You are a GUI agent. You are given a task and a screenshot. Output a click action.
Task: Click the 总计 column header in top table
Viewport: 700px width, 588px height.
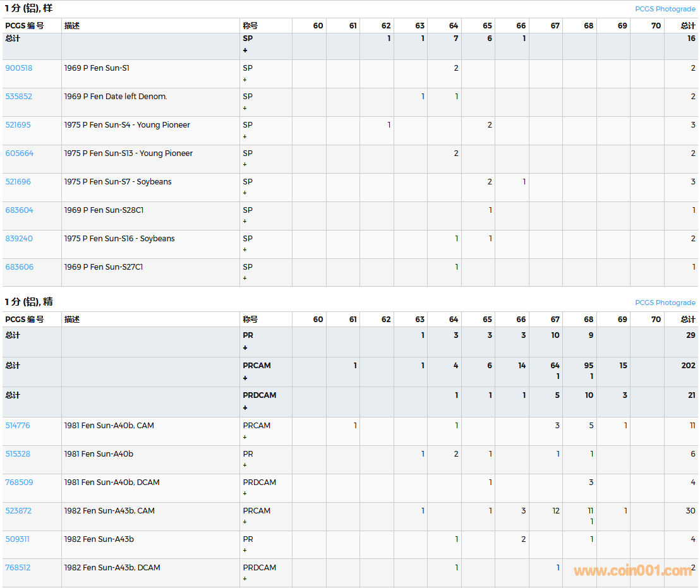coord(687,26)
